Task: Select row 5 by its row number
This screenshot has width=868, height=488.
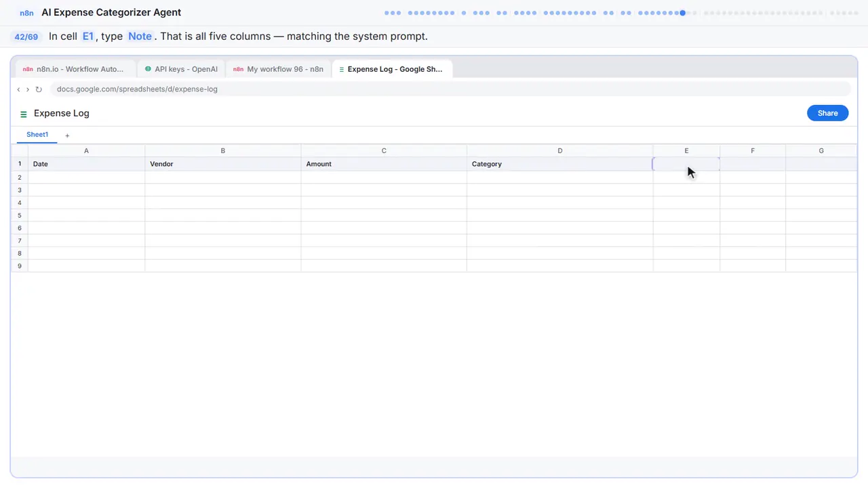Action: click(x=20, y=216)
